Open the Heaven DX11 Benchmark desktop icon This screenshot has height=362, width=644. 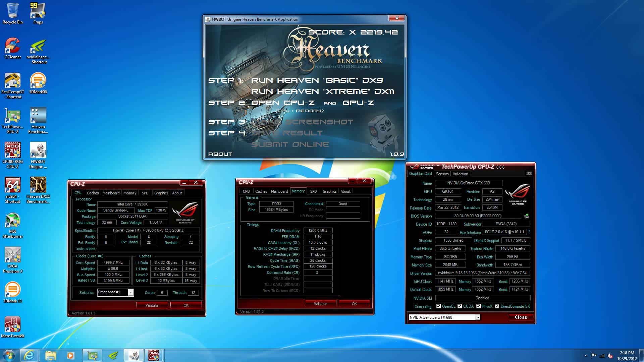[38, 190]
